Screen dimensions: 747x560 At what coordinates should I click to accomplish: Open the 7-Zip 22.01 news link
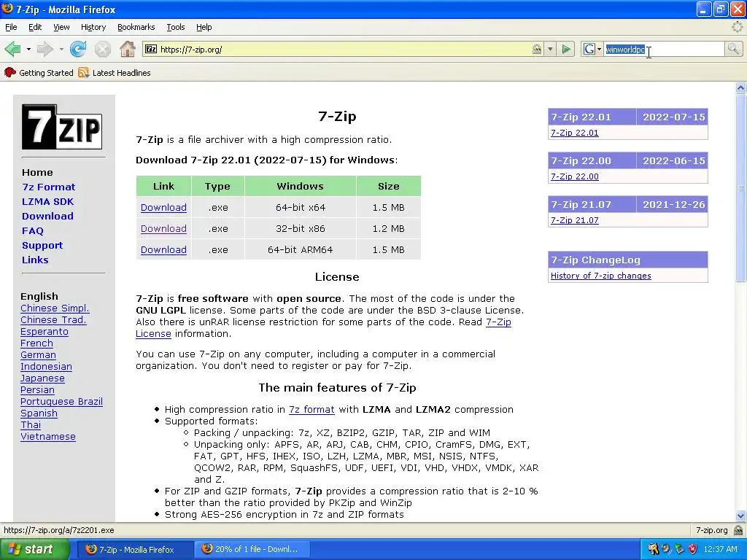click(575, 133)
